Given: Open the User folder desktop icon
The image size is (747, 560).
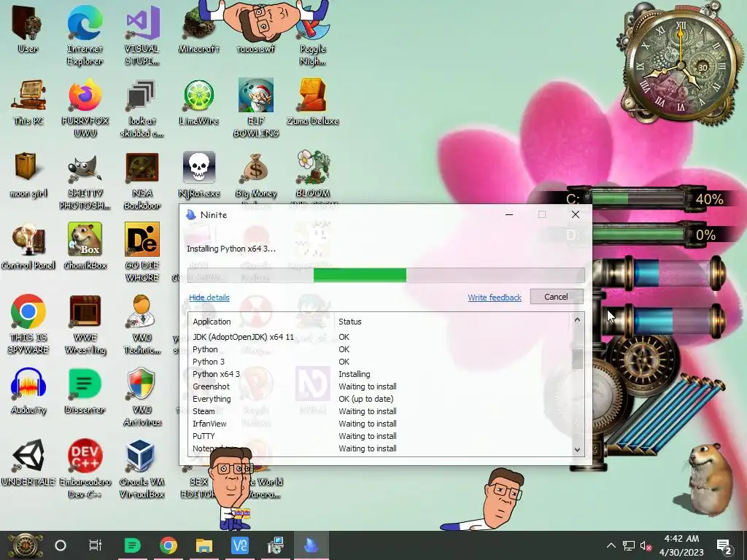Looking at the screenshot, I should [28, 28].
